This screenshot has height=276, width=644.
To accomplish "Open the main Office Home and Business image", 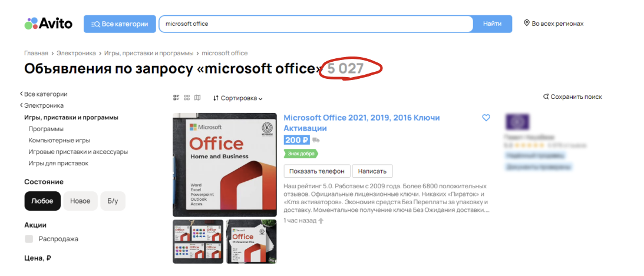I will pyautogui.click(x=224, y=165).
